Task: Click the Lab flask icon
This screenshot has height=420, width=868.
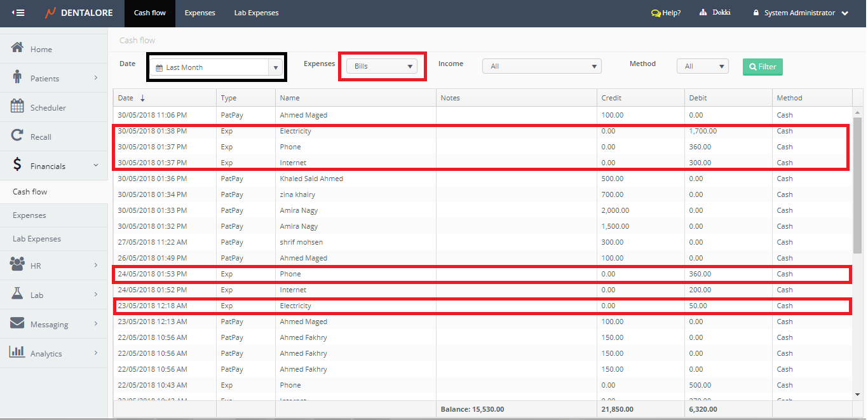Action: tap(18, 294)
